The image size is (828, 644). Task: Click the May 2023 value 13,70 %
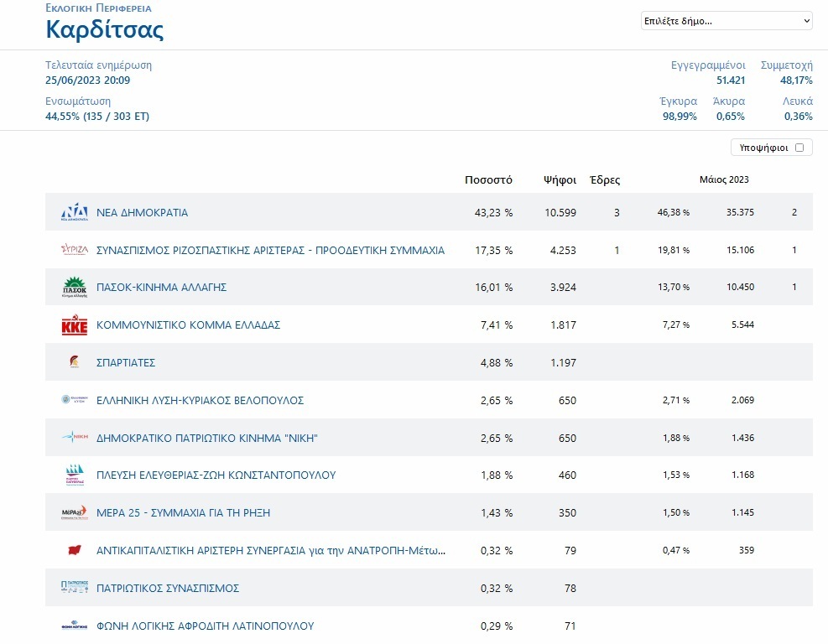coord(674,287)
